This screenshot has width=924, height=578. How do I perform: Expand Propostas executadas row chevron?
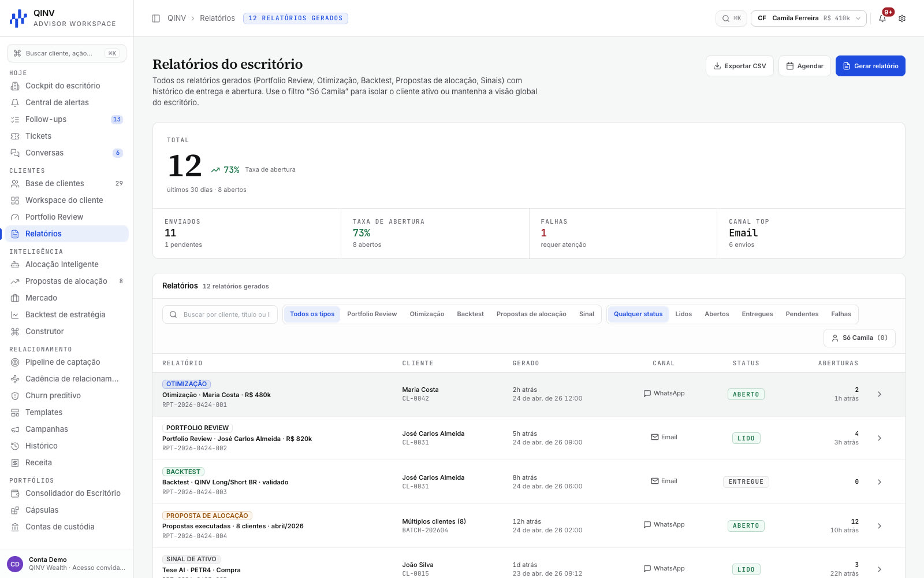pos(880,526)
